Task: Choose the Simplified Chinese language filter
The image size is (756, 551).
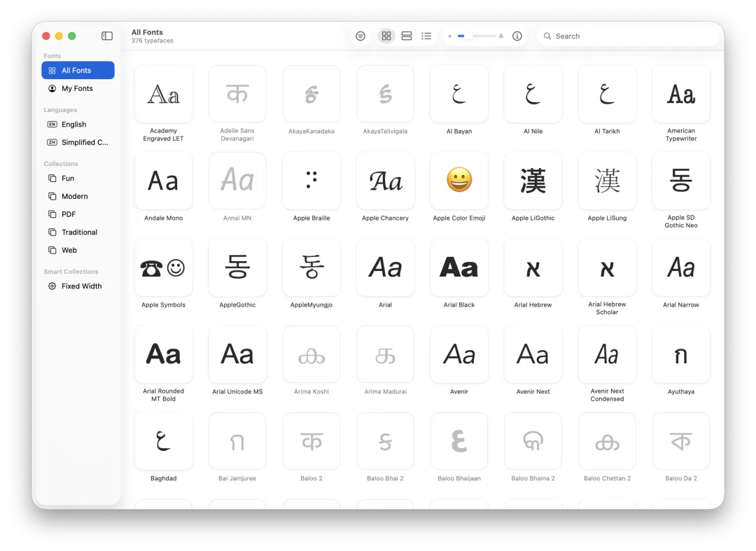Action: coord(78,142)
